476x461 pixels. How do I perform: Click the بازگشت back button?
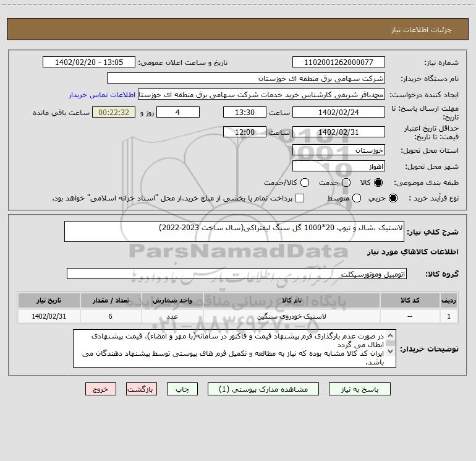pos(142,389)
